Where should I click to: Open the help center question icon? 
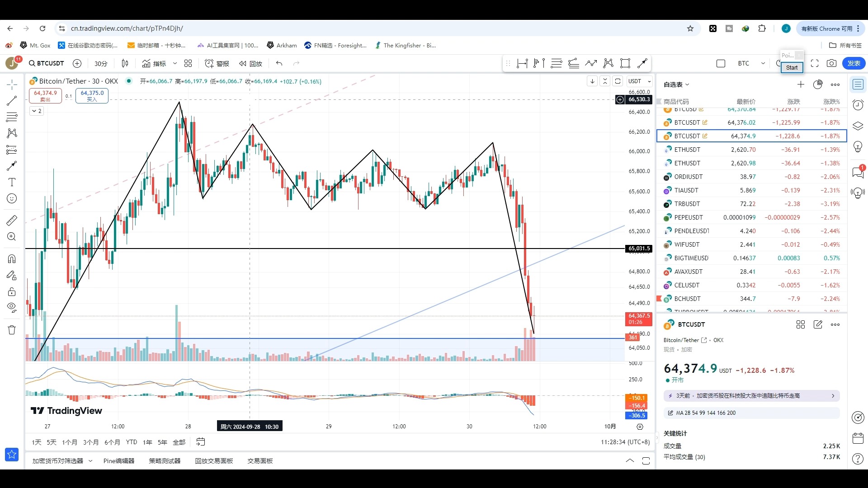pyautogui.click(x=858, y=459)
